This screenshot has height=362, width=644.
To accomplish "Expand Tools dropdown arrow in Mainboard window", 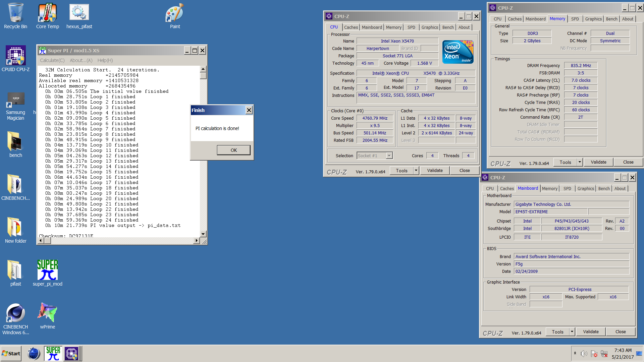I will click(x=572, y=332).
